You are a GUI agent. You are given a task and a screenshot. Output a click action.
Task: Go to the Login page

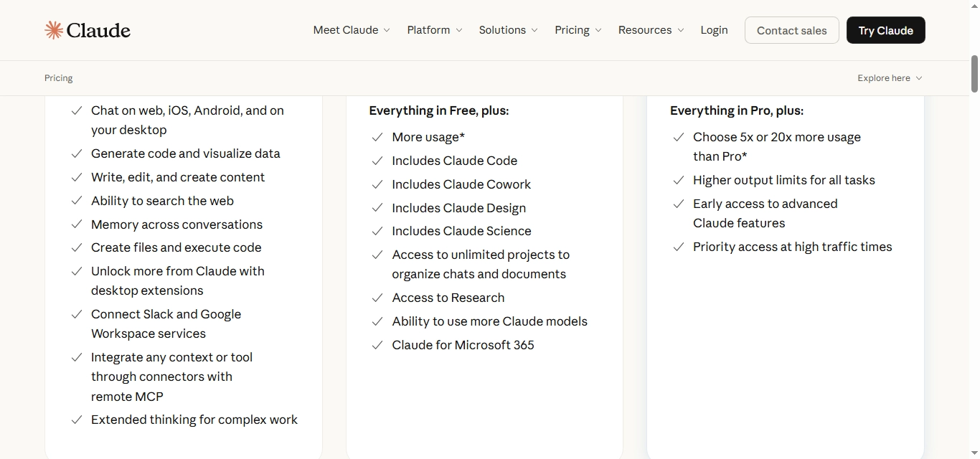(714, 30)
